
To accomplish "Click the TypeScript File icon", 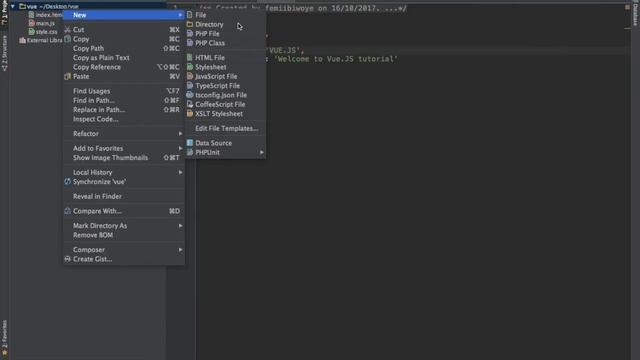I will pyautogui.click(x=190, y=86).
